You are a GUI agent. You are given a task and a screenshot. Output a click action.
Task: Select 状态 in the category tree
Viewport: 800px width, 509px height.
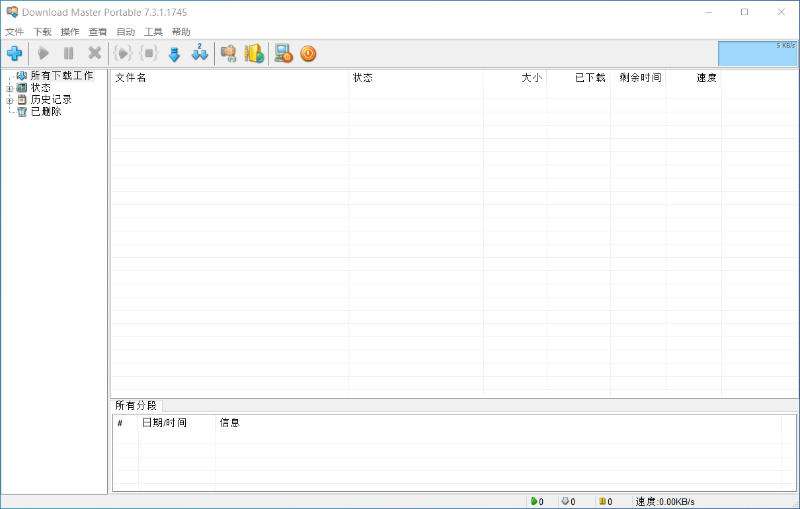click(x=40, y=88)
